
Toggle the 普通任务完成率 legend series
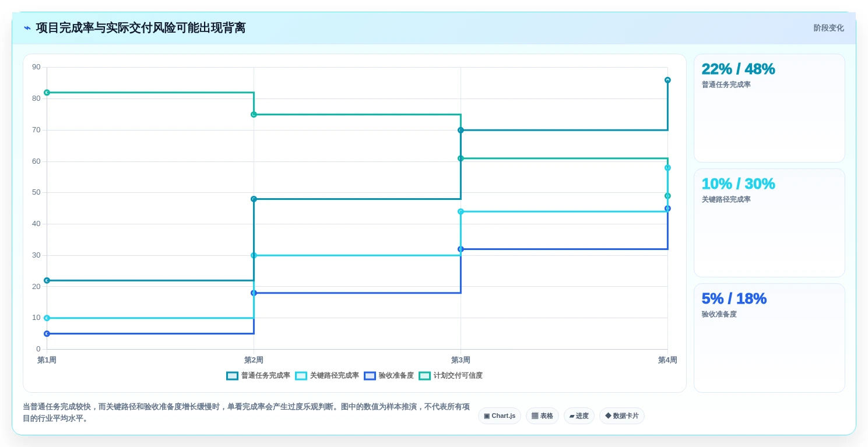[x=258, y=376]
